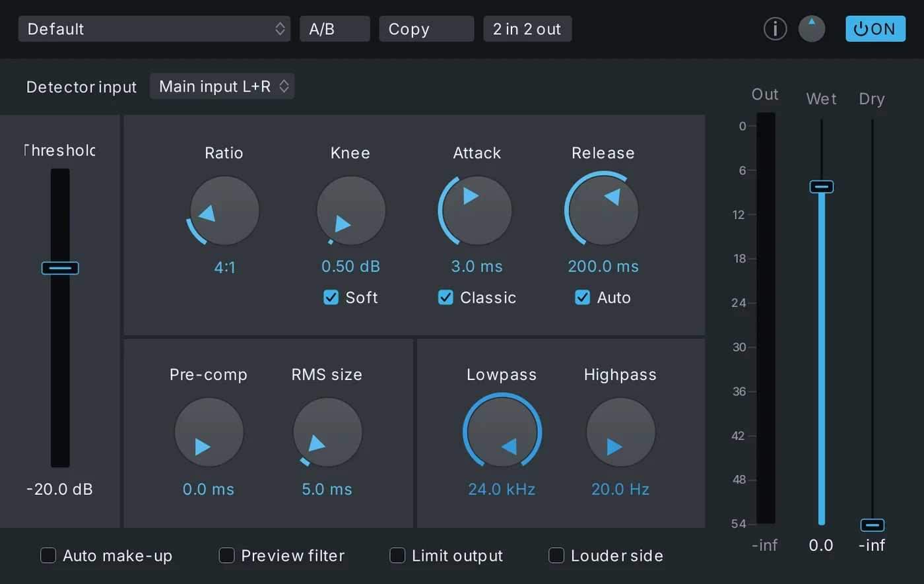Click the Wet 0.0 value
Image resolution: width=924 pixels, height=584 pixels.
click(821, 546)
